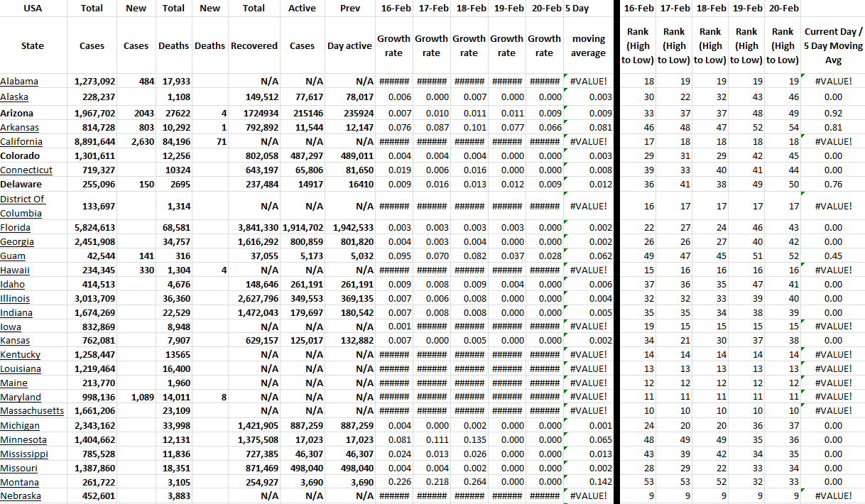Screen dimensions: 865x504
Task: Click the Hawaii hyperlink
Action: tap(15, 270)
